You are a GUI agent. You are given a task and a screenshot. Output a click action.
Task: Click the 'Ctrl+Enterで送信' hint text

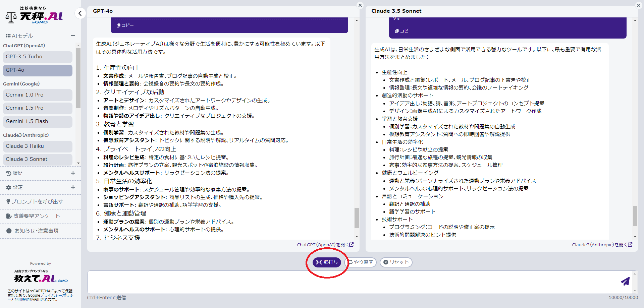[x=107, y=298]
